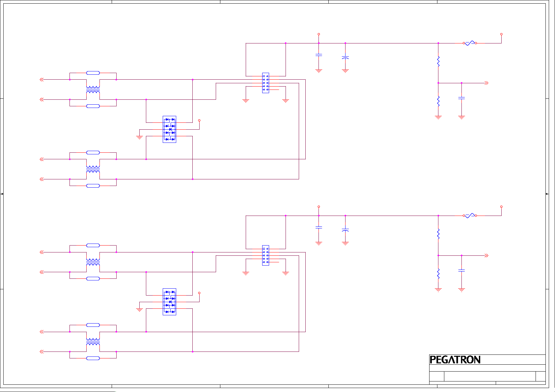Select power pin beside upper diode array

pos(199,120)
